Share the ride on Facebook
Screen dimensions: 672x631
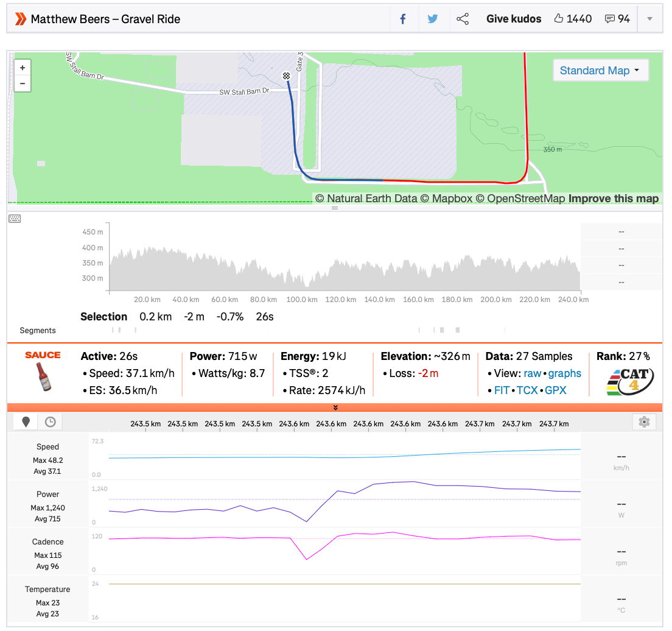point(402,19)
